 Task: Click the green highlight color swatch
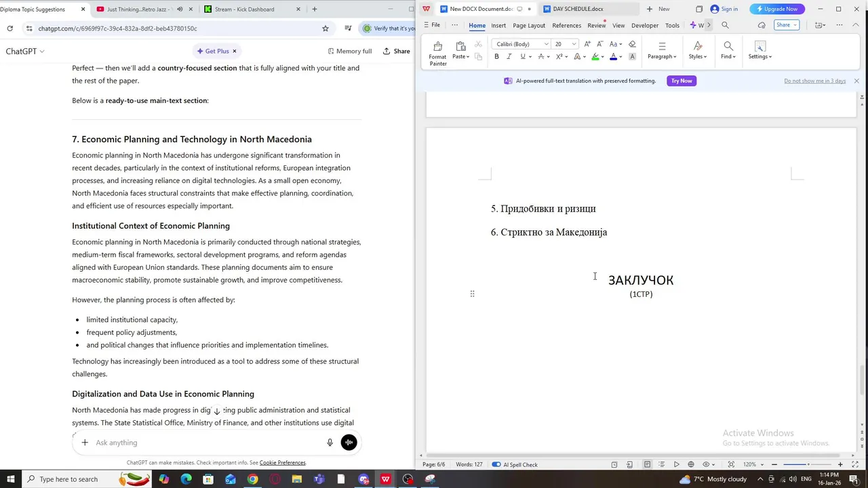pos(595,56)
